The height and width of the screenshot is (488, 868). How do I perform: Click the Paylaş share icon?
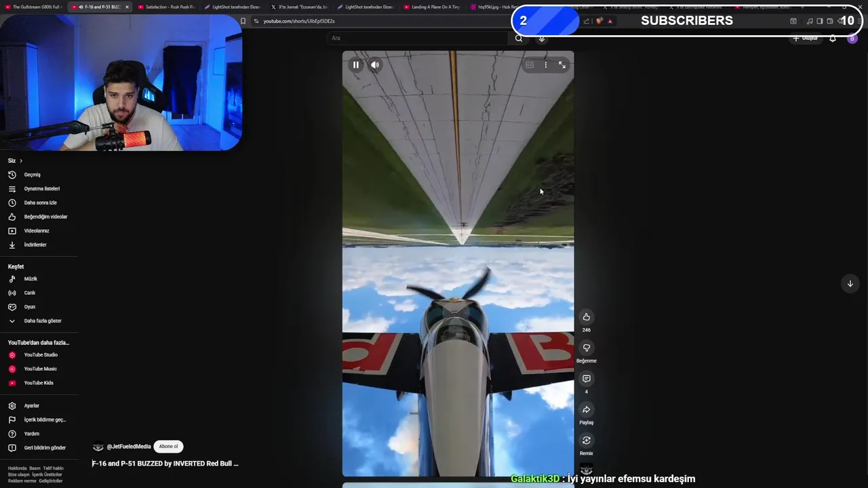[587, 409]
